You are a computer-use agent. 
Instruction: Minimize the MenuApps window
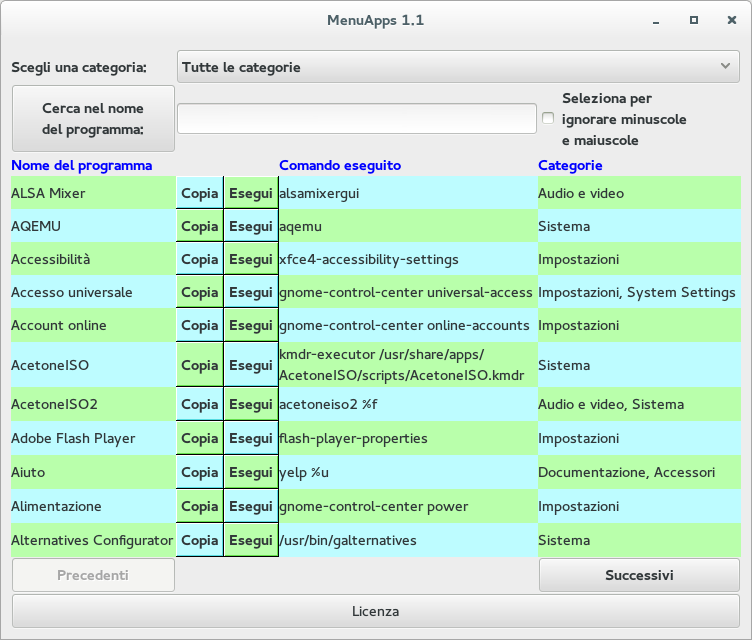coord(655,20)
